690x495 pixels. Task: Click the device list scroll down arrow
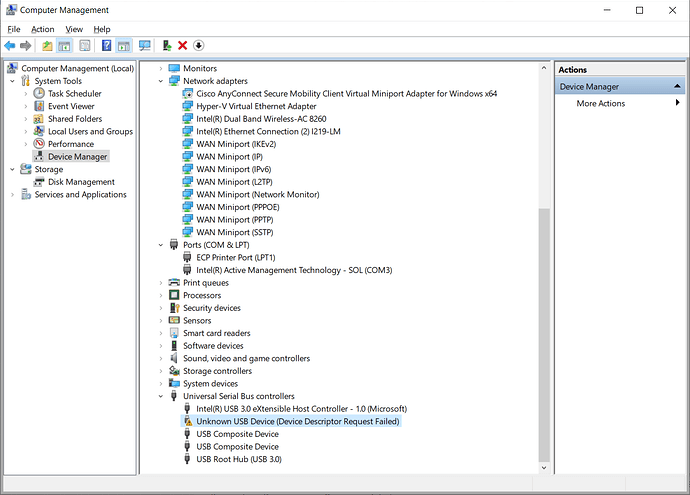tap(544, 468)
